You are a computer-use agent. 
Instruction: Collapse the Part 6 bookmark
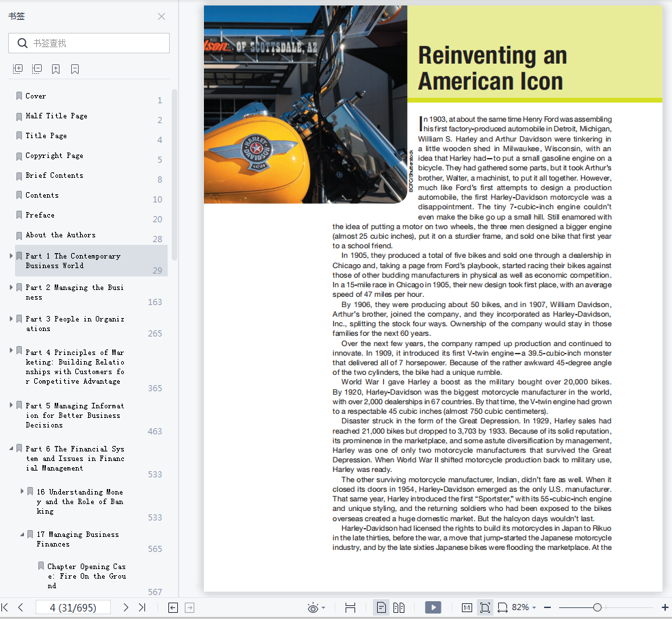(11, 449)
